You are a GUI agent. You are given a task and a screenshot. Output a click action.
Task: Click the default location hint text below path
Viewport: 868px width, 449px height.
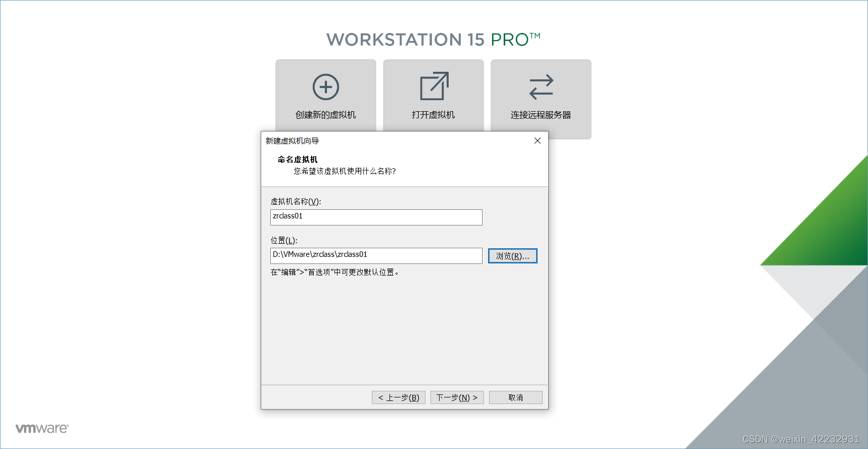coord(335,272)
